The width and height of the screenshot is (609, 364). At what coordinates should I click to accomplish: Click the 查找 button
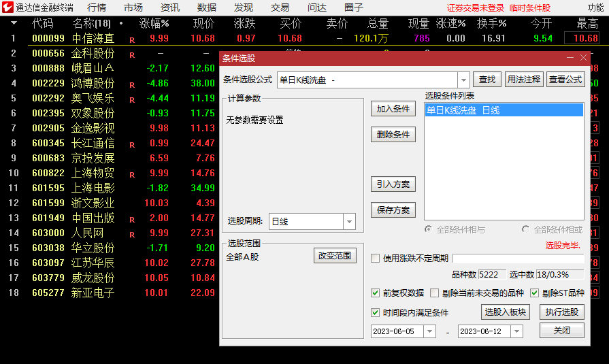(487, 80)
